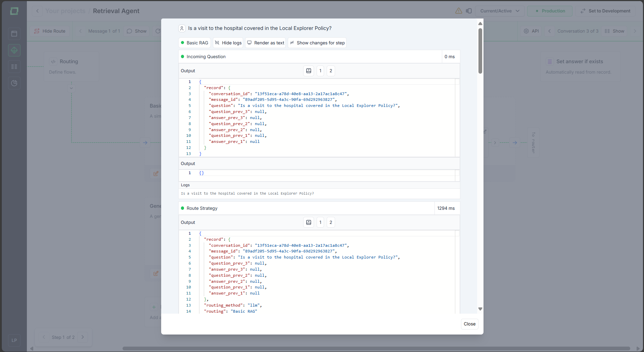Open Your projects breadcrumb link

tap(65, 11)
